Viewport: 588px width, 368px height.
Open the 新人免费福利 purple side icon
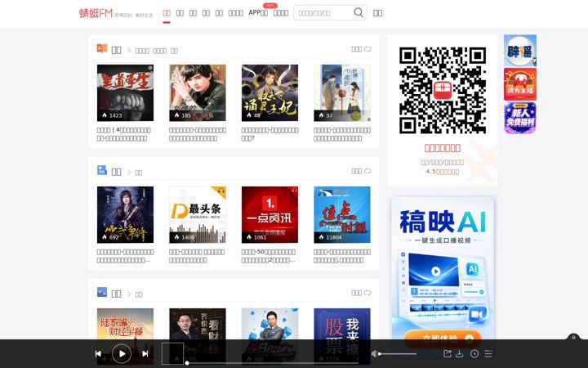pos(520,118)
